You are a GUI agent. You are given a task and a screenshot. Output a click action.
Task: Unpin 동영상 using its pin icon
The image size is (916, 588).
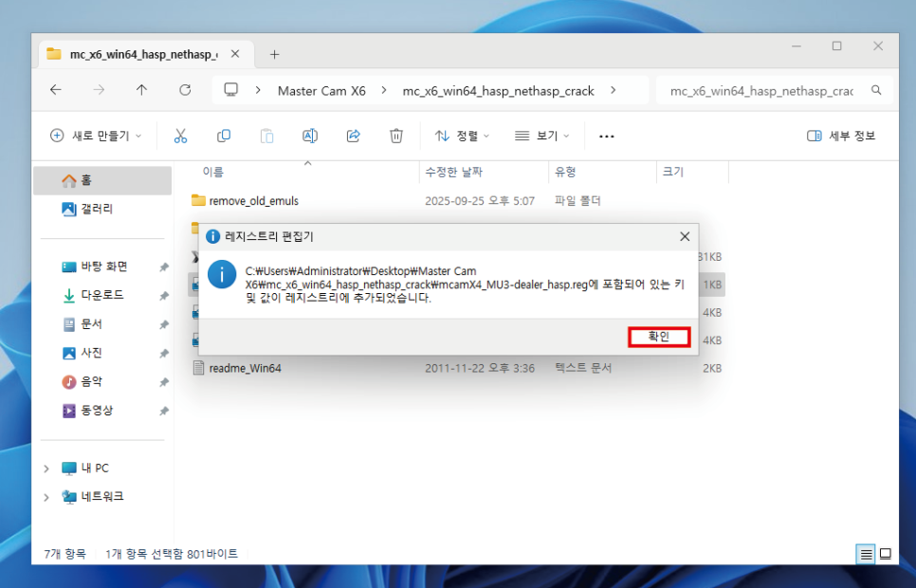(x=164, y=411)
